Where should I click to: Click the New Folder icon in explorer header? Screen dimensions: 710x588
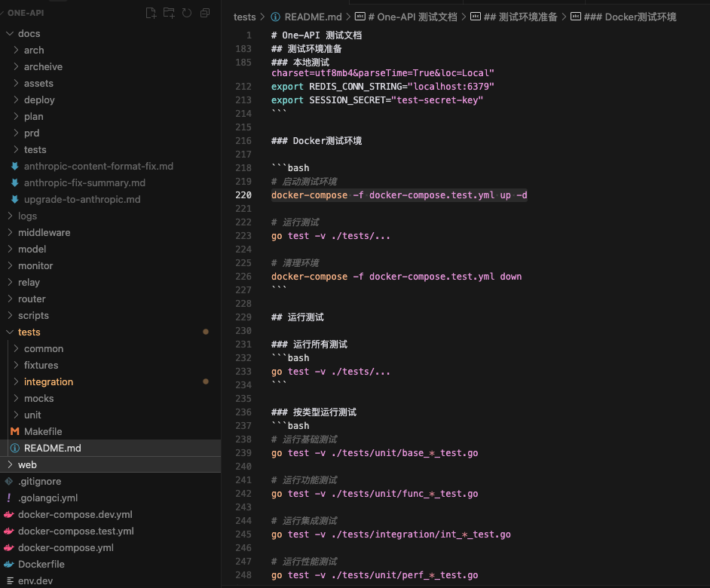(x=169, y=13)
